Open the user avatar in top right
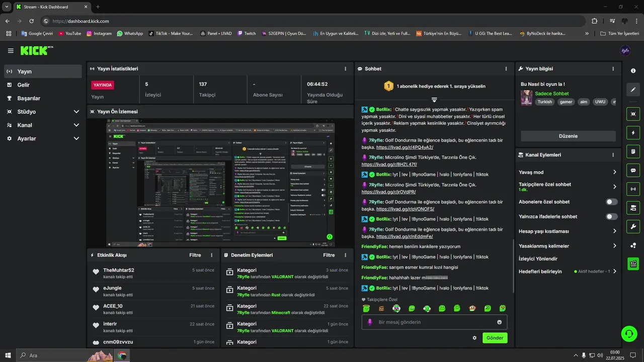The width and height of the screenshot is (644, 362). point(625,51)
